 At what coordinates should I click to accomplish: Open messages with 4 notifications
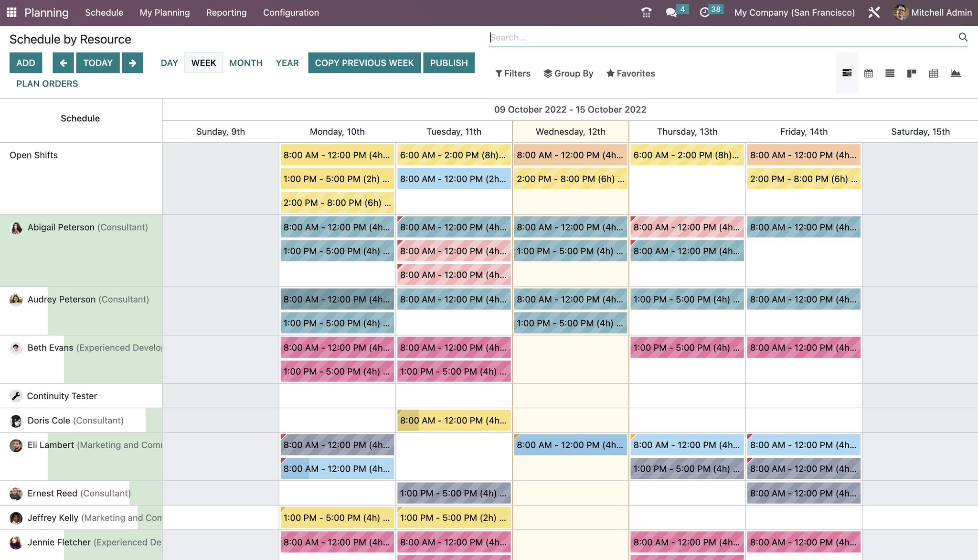(672, 12)
